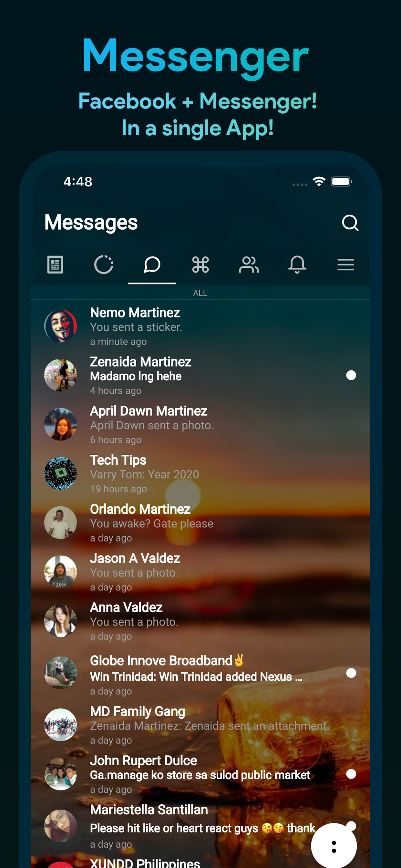Open the hamburger menu icon
The image size is (401, 868).
point(346,264)
